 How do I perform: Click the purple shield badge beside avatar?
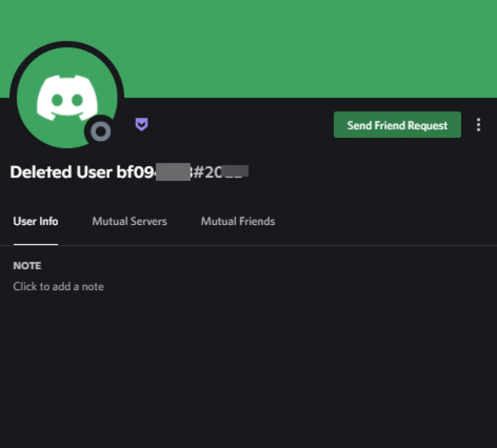pos(141,125)
